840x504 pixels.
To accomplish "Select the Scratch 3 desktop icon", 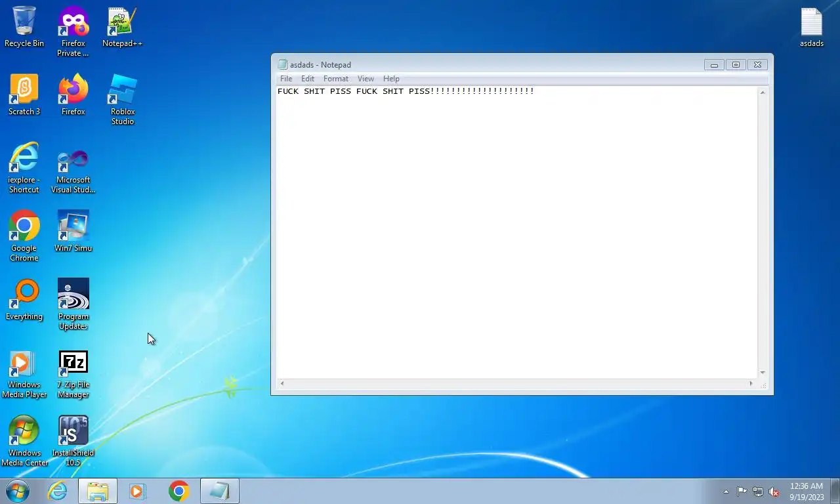I will 24,95.
